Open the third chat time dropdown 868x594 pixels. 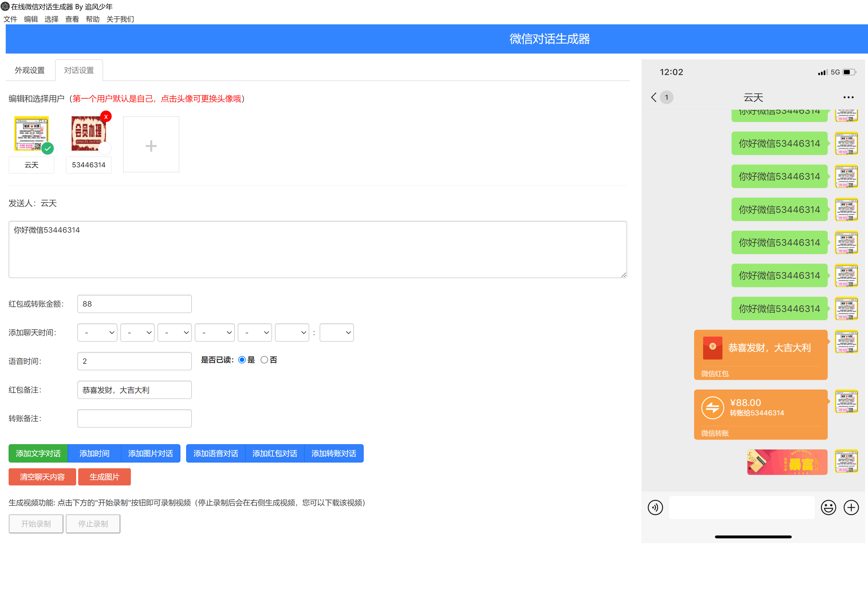(x=174, y=333)
